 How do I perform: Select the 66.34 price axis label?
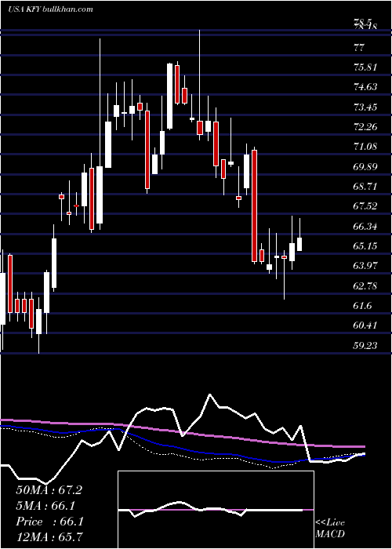point(365,226)
